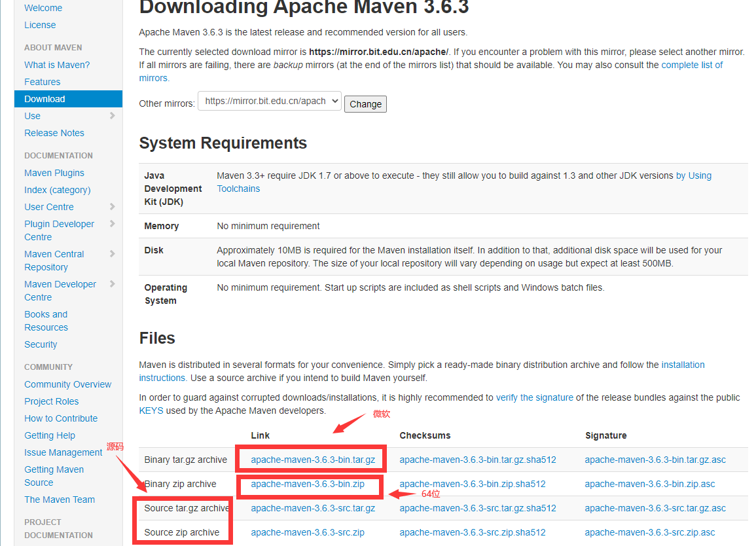The height and width of the screenshot is (546, 756).
Task: Expand the User Centre chevron
Action: click(113, 206)
